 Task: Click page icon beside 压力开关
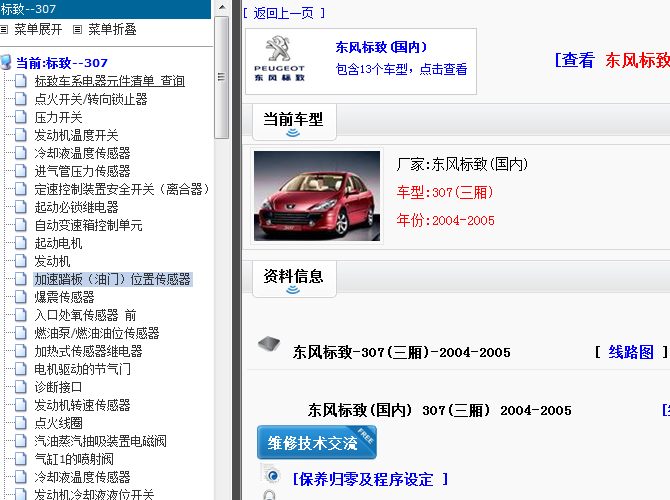pyautogui.click(x=21, y=117)
